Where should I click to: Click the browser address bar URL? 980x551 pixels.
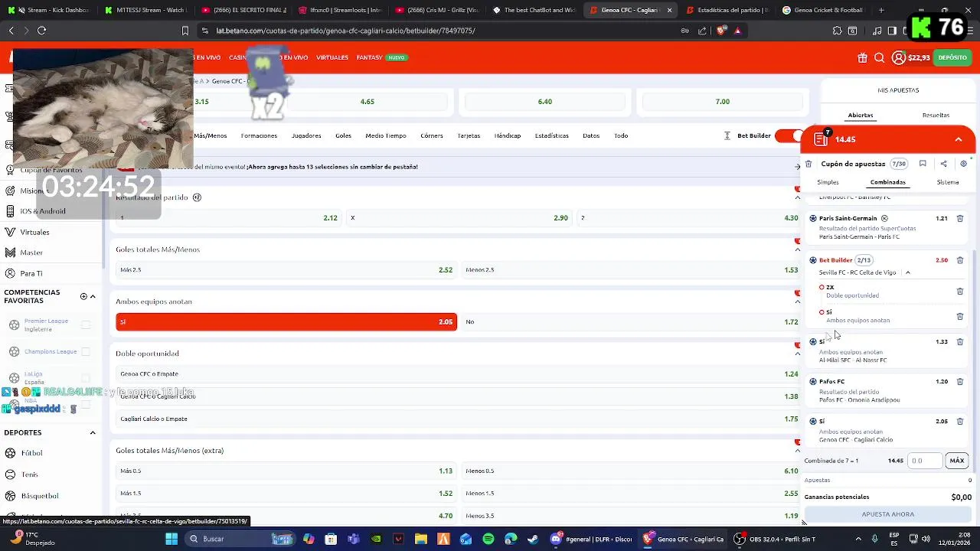(346, 31)
